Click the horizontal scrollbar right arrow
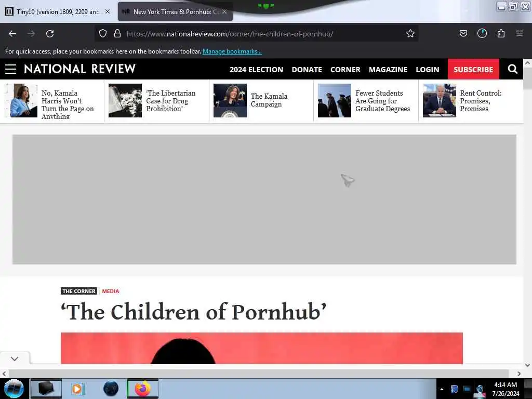Image resolution: width=532 pixels, height=399 pixels. (x=519, y=374)
